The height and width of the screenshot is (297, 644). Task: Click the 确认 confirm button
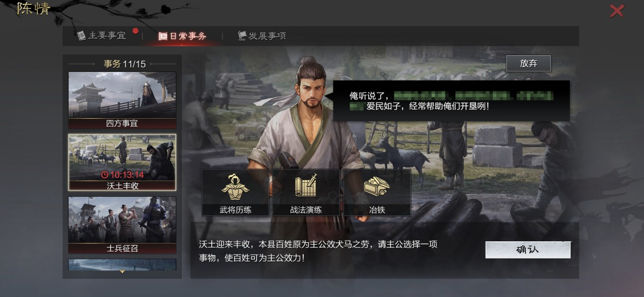528,250
